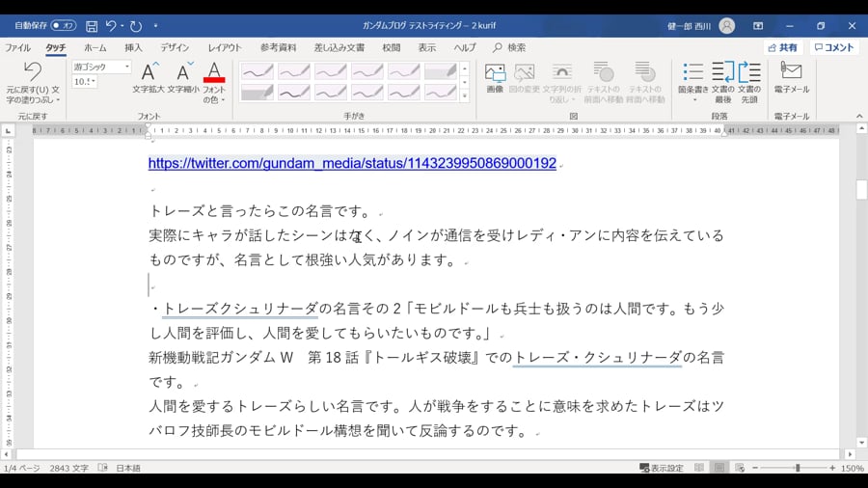Click the zoom out minus button

tap(755, 468)
